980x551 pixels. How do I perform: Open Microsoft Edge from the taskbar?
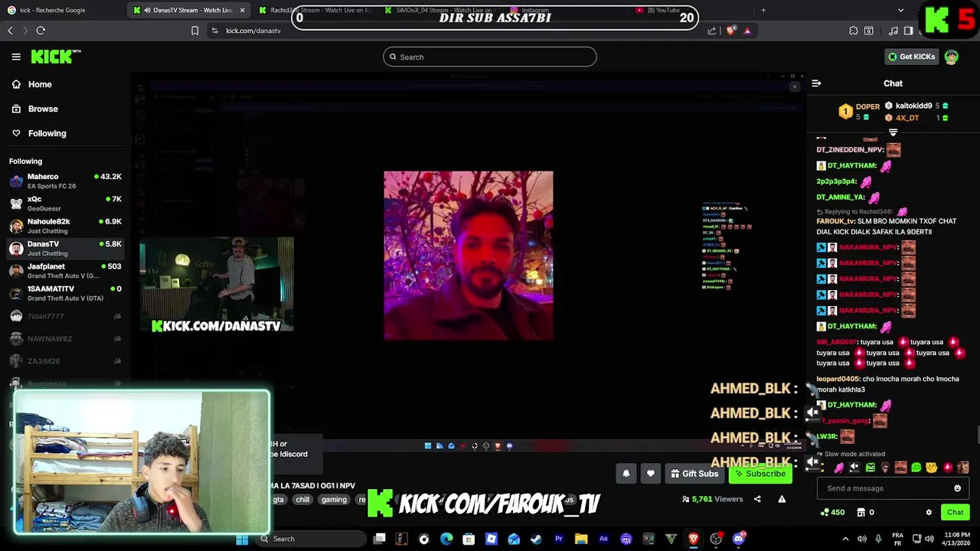(446, 539)
